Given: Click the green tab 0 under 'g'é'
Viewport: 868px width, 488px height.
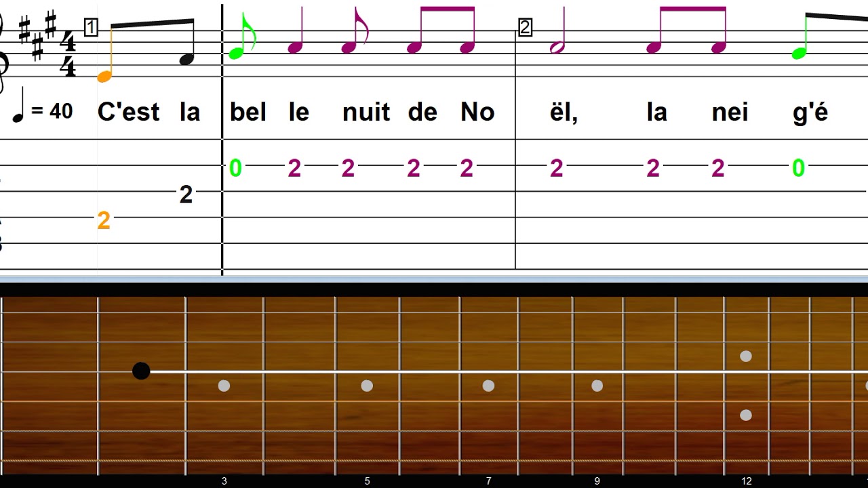Looking at the screenshot, I should [799, 168].
